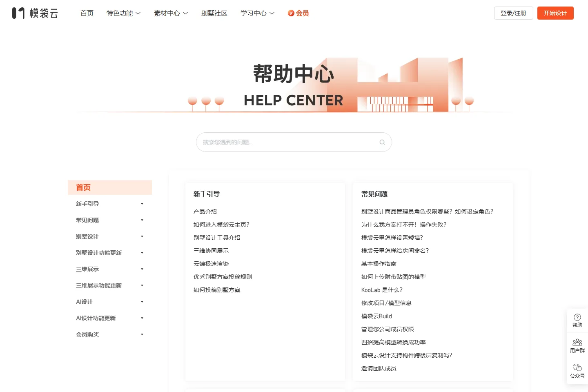Open 修改项目/模型信息 article

click(386, 303)
